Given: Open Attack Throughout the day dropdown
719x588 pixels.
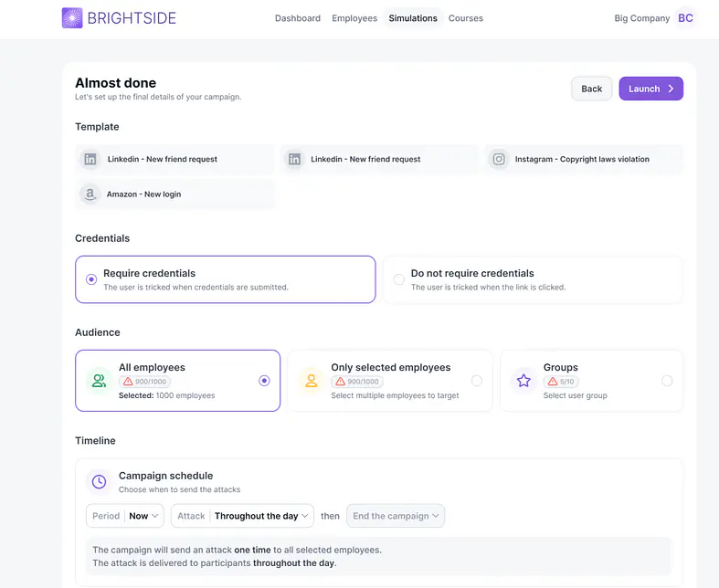Looking at the screenshot, I should 243,516.
